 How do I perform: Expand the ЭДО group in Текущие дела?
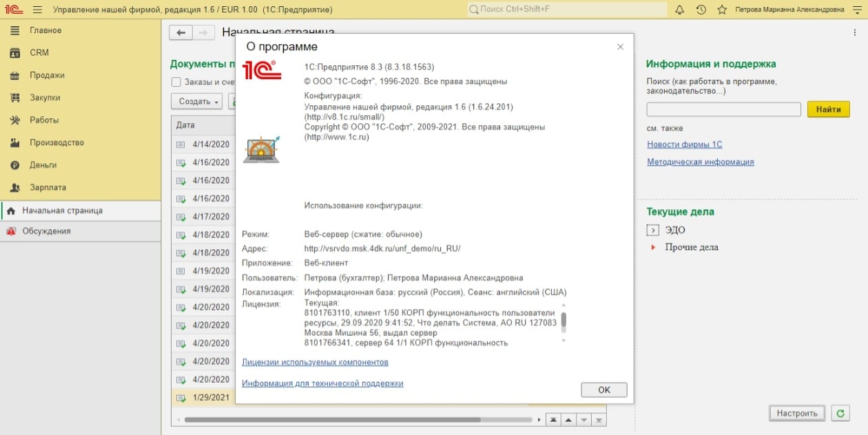652,230
